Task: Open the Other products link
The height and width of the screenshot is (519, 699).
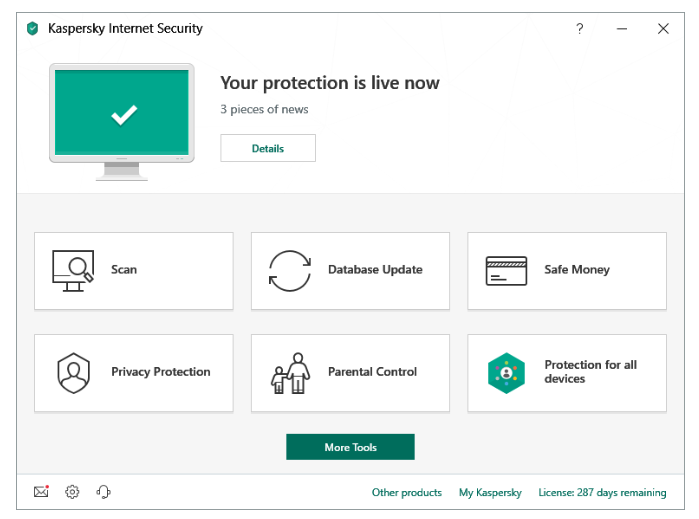Action: tap(406, 493)
